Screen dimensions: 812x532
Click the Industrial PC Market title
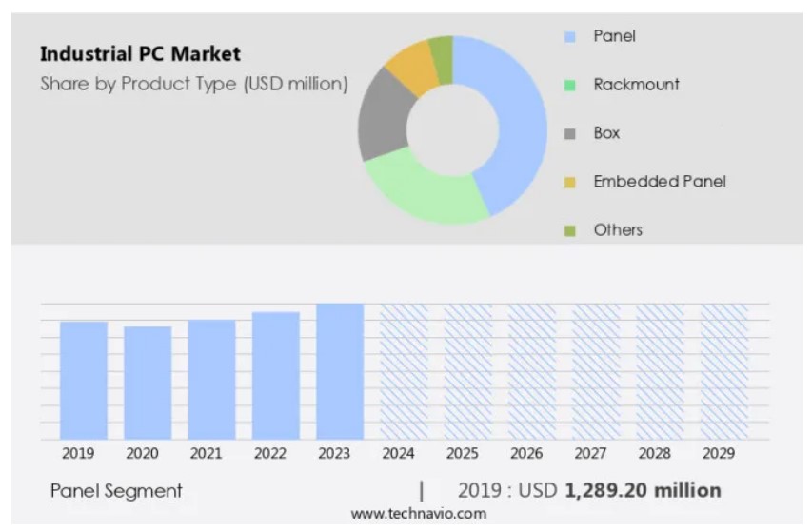point(140,53)
